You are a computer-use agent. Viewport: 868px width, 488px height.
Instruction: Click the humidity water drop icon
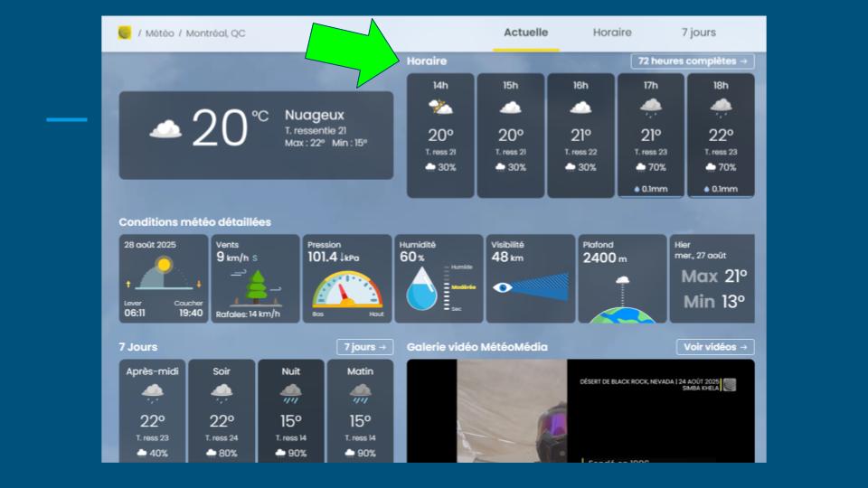point(420,288)
